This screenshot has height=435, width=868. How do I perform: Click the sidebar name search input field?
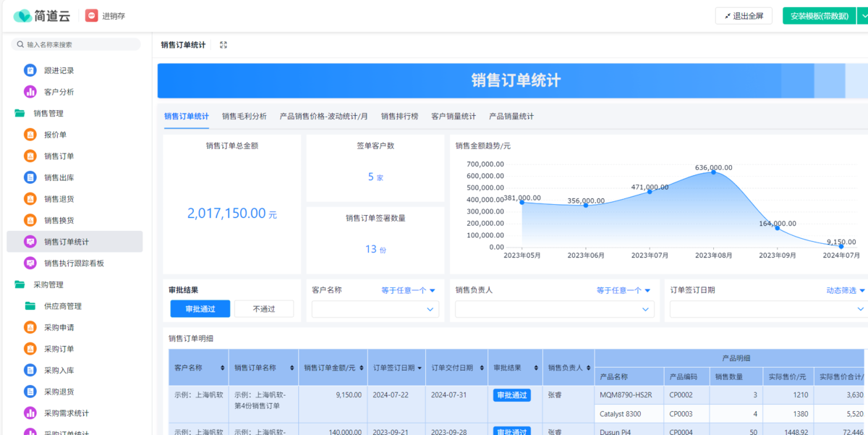click(x=76, y=45)
